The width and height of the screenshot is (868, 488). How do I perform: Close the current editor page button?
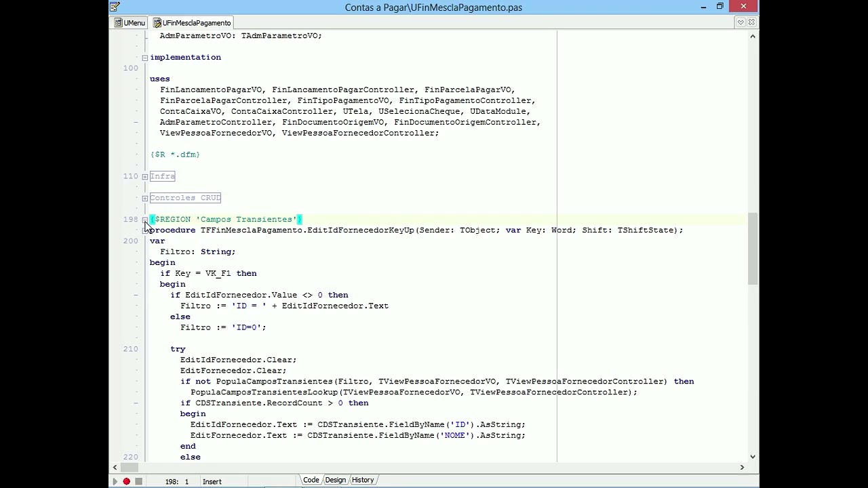point(751,22)
